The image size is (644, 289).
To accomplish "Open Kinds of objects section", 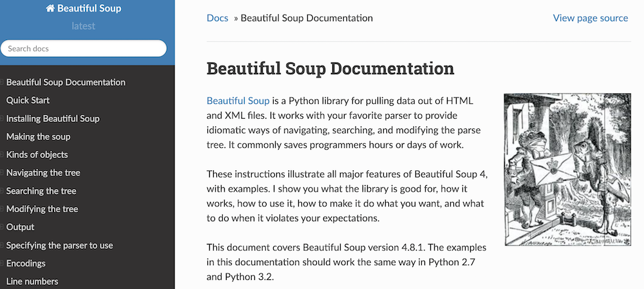I will pos(37,154).
